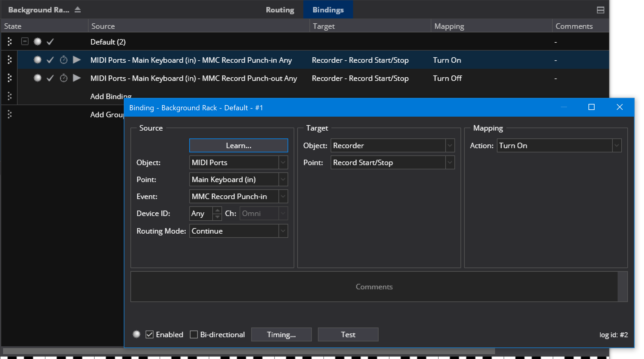Select the Punch-out binding source text
644x359 pixels.
click(x=194, y=78)
